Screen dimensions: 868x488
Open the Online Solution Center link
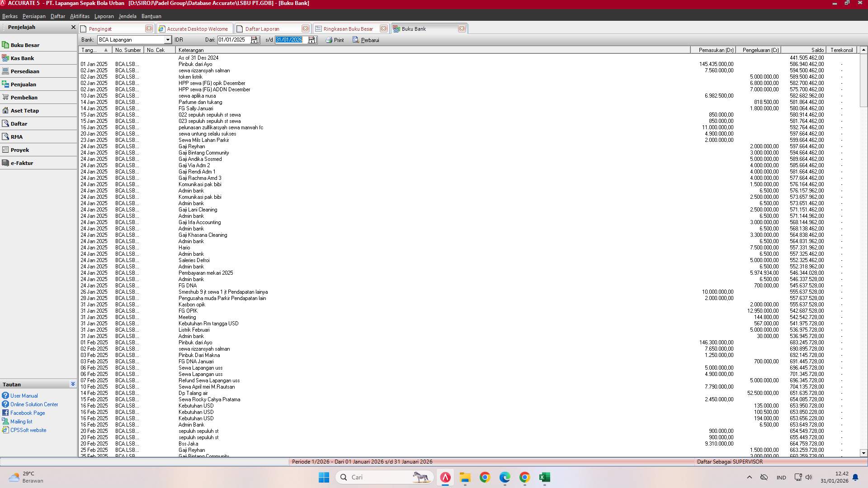(34, 404)
